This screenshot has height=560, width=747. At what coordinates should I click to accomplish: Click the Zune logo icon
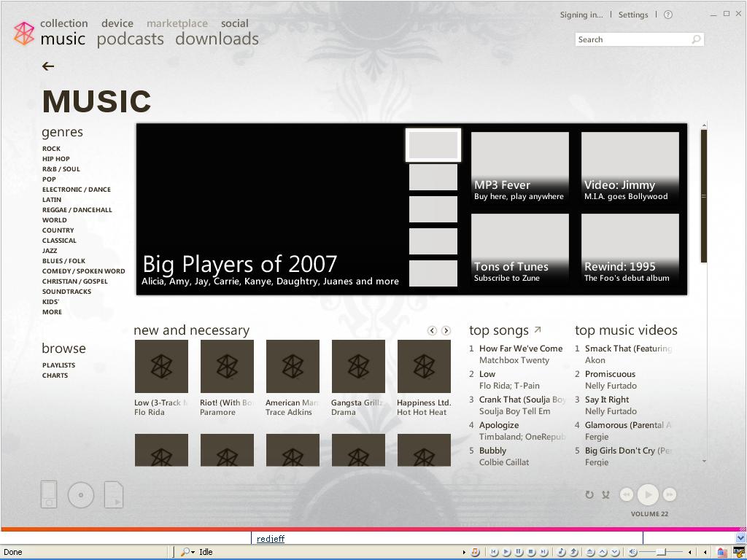point(24,34)
